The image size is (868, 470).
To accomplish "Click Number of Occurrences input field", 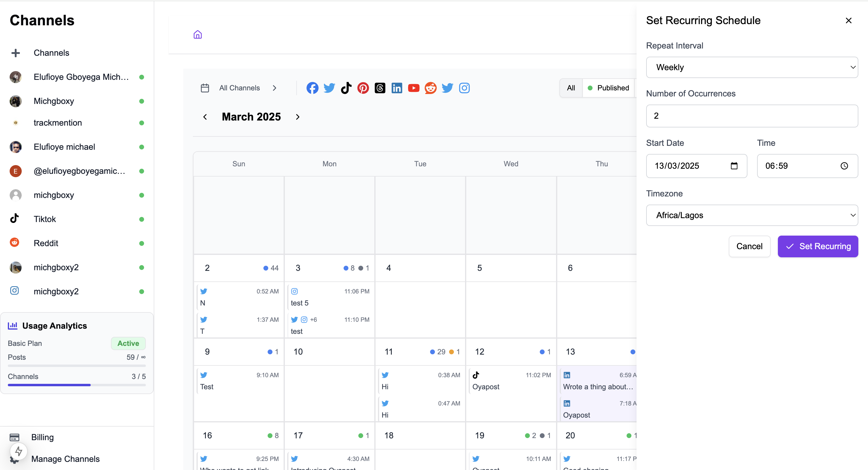I will (x=752, y=116).
